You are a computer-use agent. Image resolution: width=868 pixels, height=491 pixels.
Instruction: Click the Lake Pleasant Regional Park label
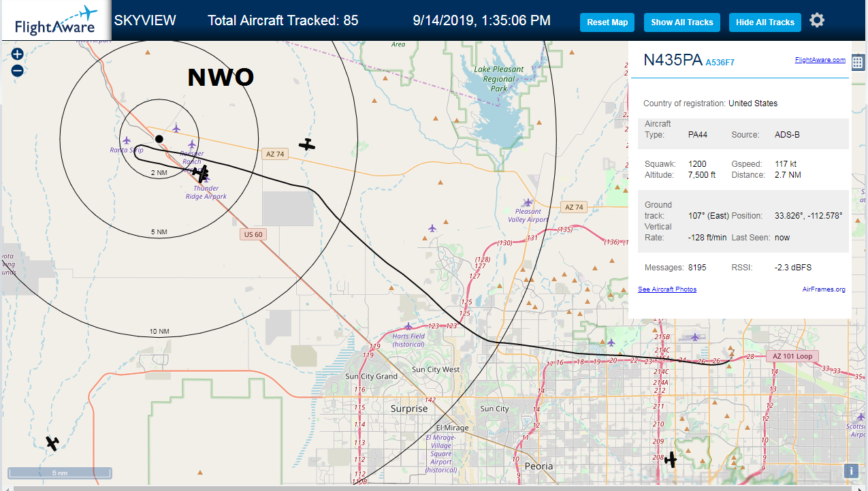tap(499, 79)
